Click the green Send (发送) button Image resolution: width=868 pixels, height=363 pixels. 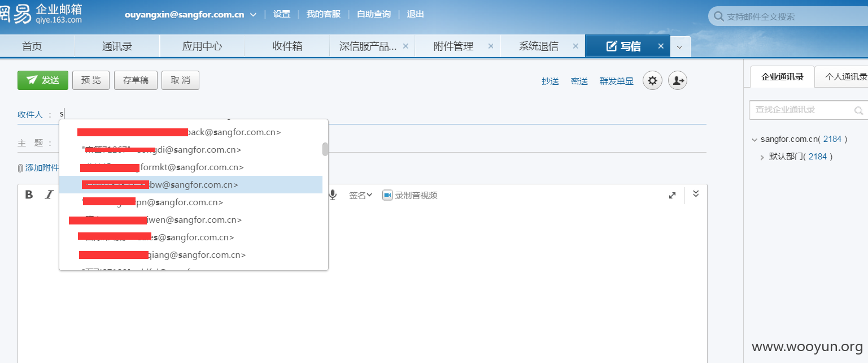(43, 80)
